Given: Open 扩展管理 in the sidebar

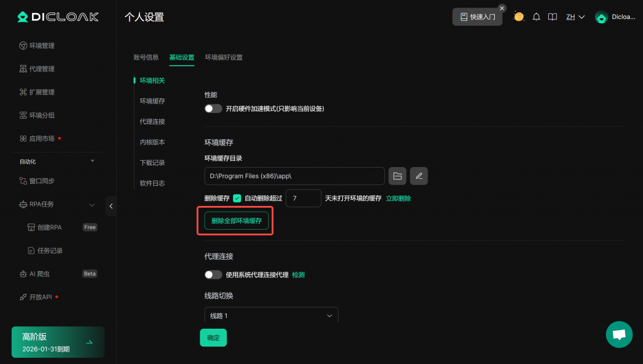Looking at the screenshot, I should pos(42,92).
